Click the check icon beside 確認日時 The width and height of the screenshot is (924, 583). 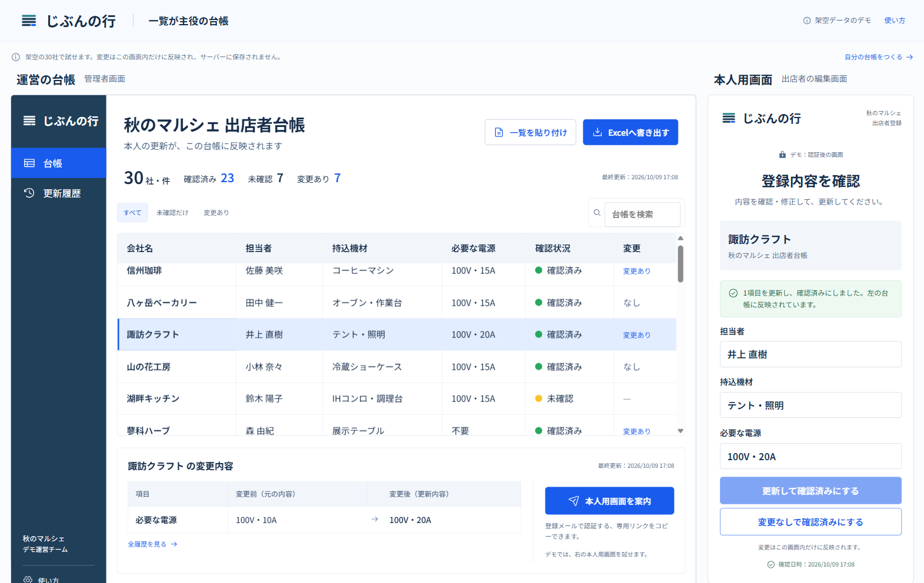(x=770, y=564)
